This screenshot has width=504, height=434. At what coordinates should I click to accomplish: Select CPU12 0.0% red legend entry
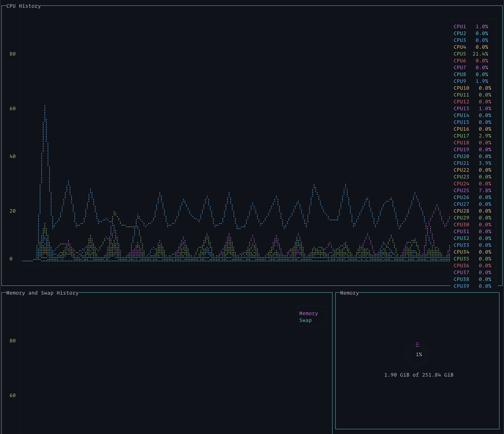pos(472,102)
